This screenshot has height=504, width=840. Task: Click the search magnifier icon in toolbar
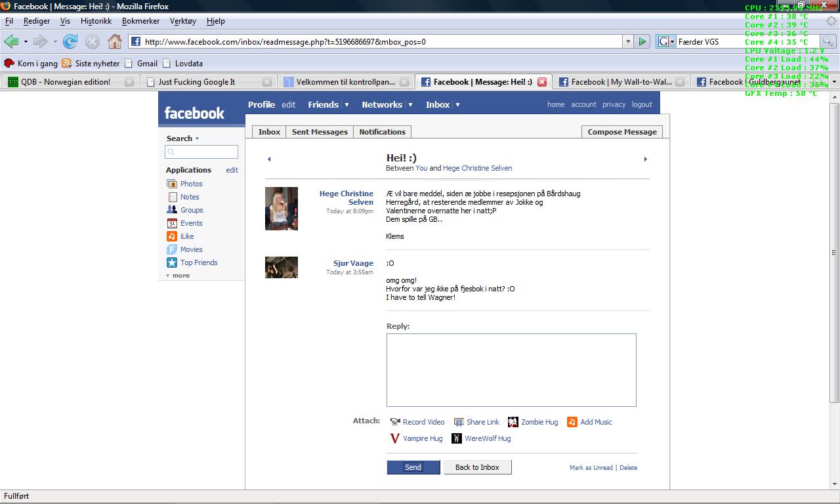(829, 41)
